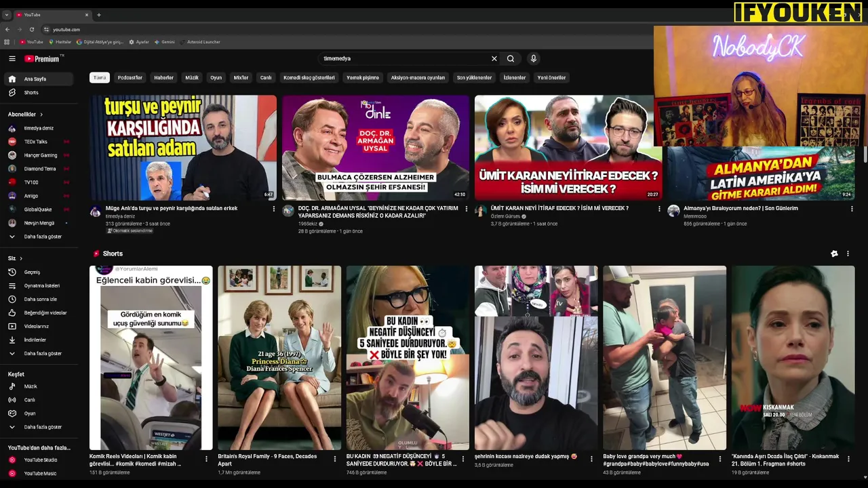Select the Oyun filter chip
Image resolution: width=868 pixels, height=488 pixels.
[216, 78]
